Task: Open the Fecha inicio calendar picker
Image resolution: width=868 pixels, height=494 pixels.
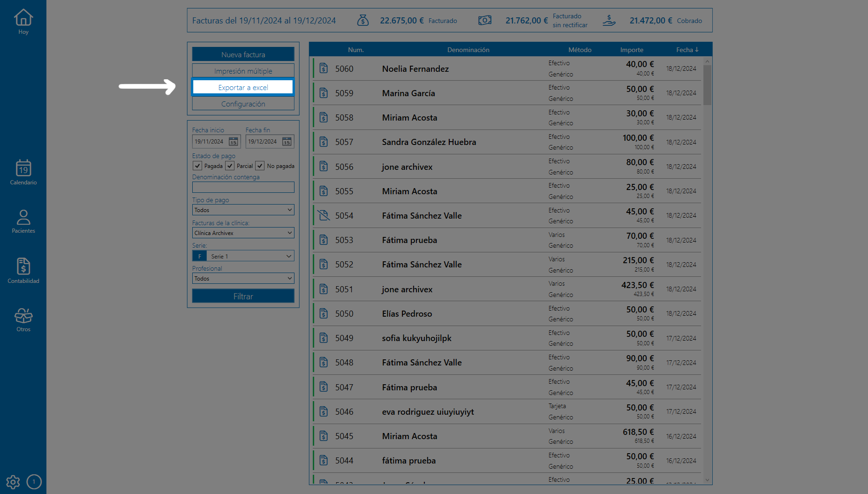Action: (233, 142)
